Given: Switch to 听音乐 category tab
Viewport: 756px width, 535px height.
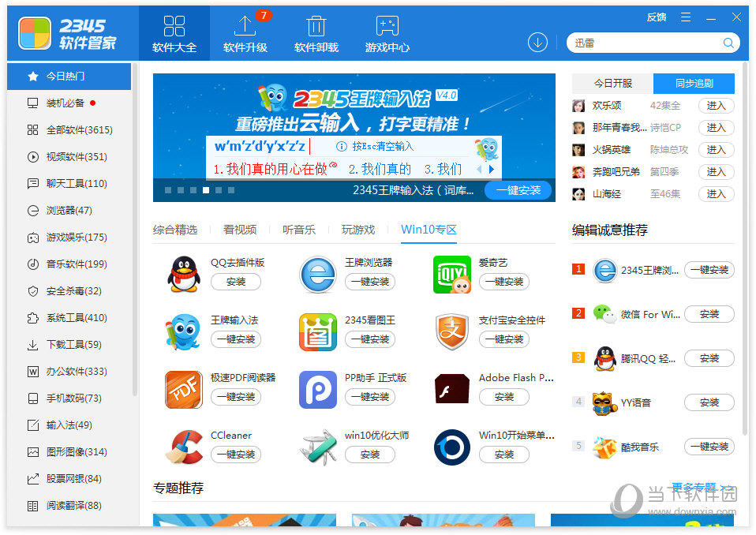Looking at the screenshot, I should click(x=299, y=230).
